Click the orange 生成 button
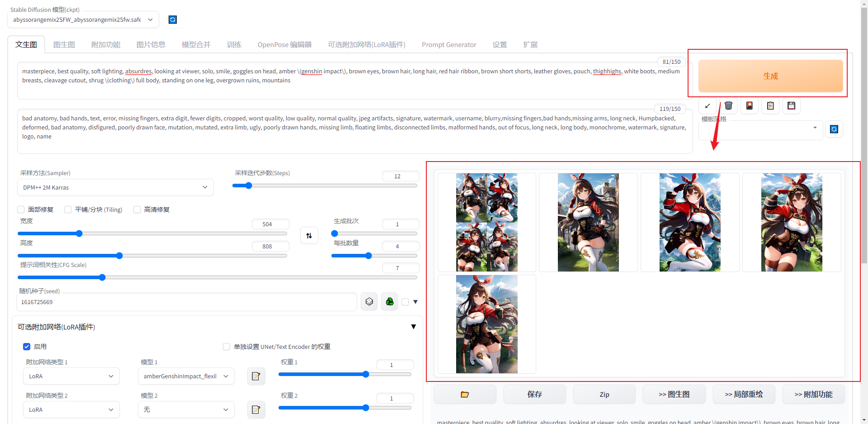 click(x=770, y=76)
